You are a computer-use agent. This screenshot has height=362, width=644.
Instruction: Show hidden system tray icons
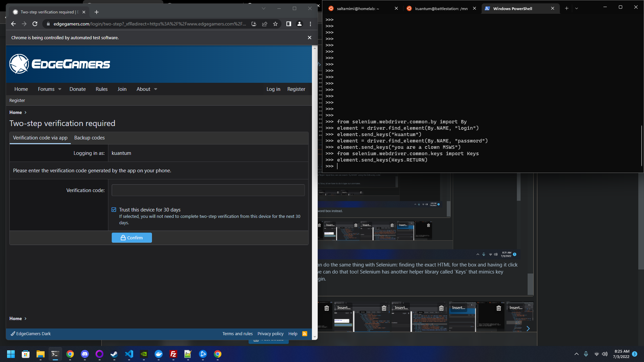point(576,354)
